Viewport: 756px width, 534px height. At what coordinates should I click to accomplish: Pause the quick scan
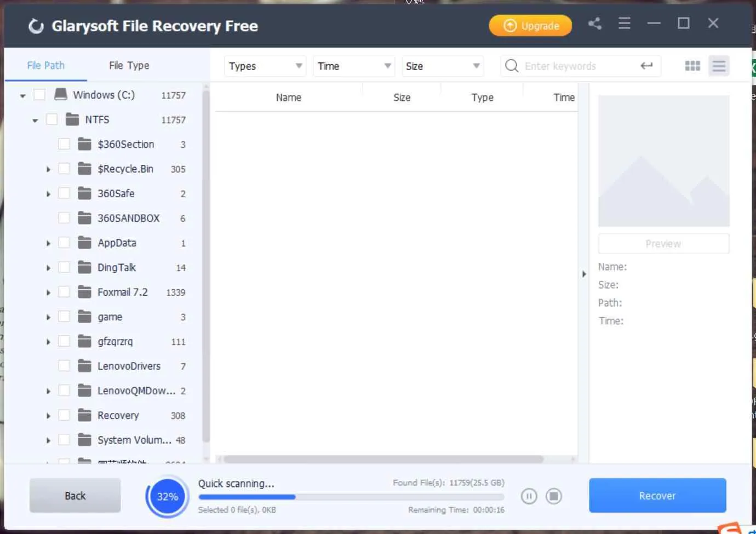click(x=529, y=496)
